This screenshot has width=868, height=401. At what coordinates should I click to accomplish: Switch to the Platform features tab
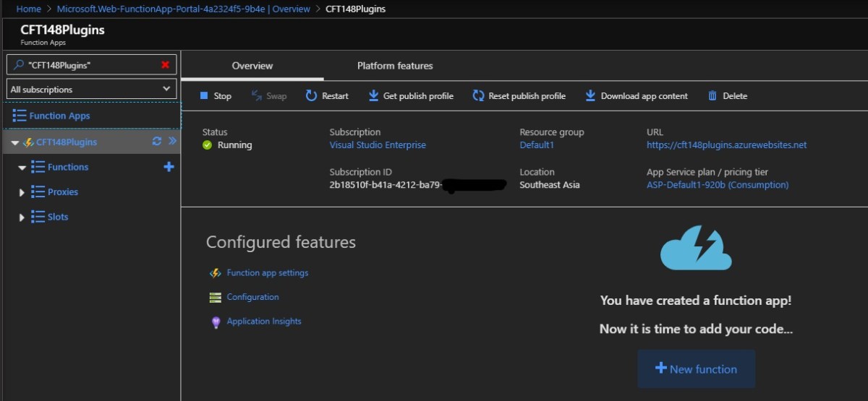pos(395,66)
